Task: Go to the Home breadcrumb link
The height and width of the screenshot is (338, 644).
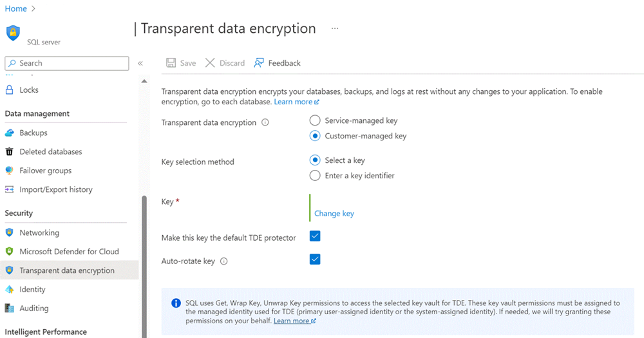Action: coord(16,9)
